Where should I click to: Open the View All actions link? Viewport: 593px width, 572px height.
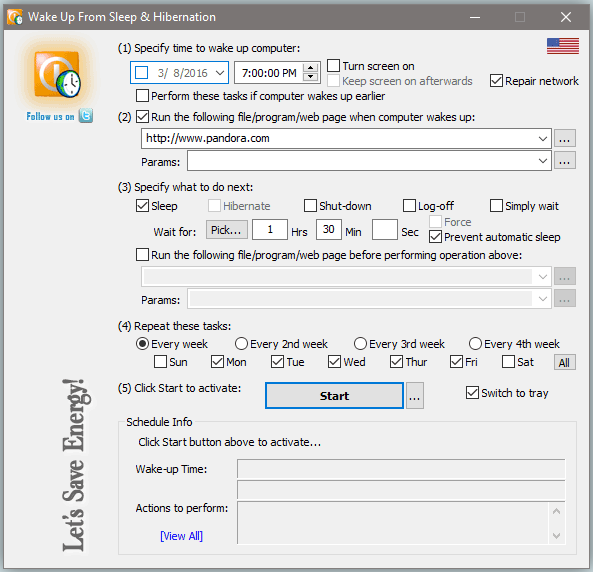coord(182,536)
